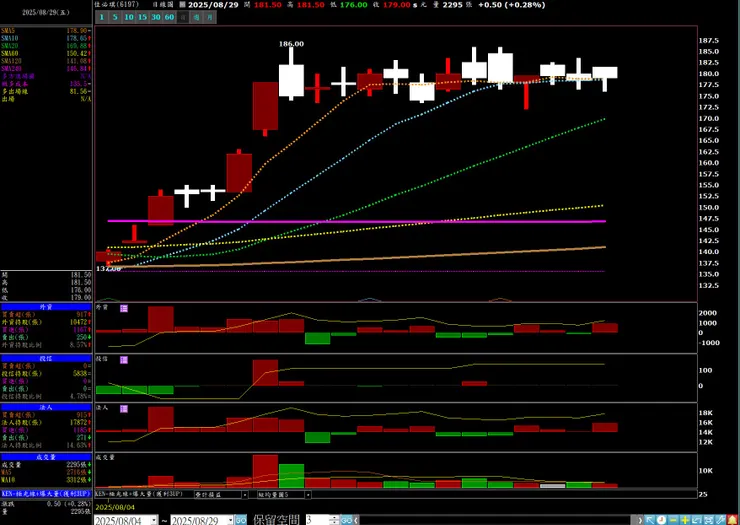Viewport: 740px width, 525px height.
Task: Select the blue 外資 panel header
Action: [x=46, y=307]
